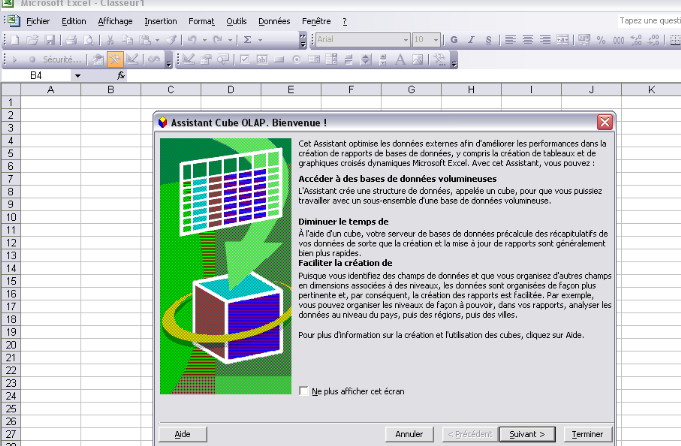The width and height of the screenshot is (681, 446).
Task: Toggle bold with the G icon
Action: [x=454, y=40]
